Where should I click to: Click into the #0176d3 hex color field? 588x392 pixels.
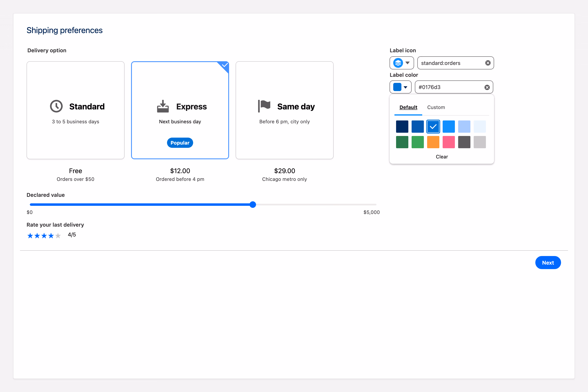coord(454,87)
